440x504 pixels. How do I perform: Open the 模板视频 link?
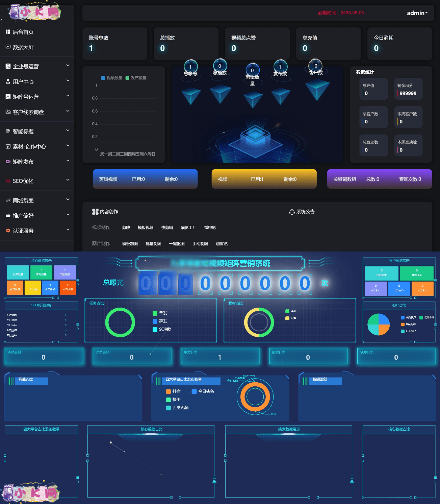click(146, 227)
